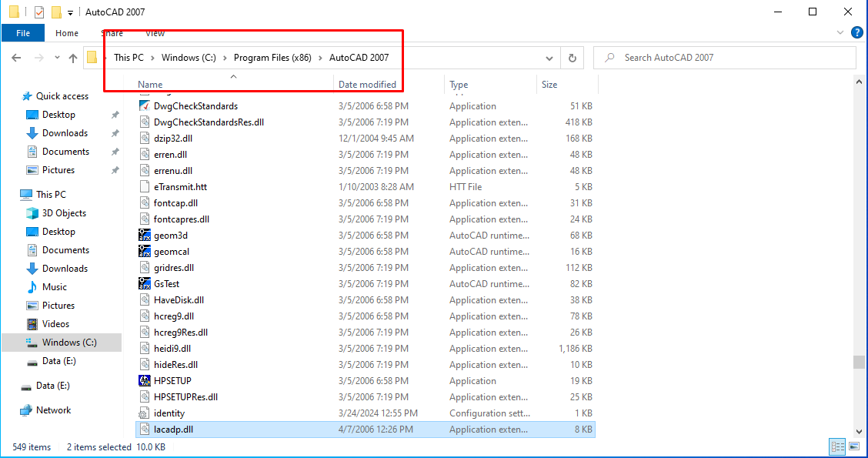Expand the ribbon with the chevron
Viewport: 868px width, 458px height.
[840, 33]
